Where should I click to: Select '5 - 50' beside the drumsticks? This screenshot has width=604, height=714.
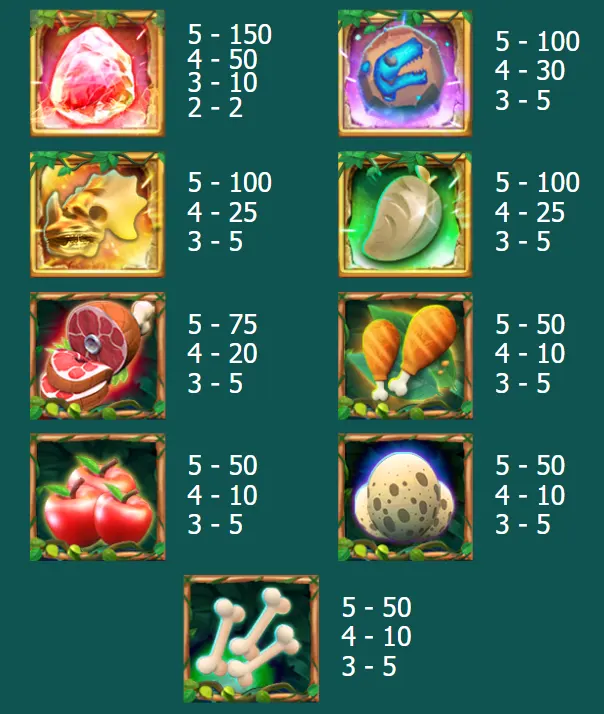click(x=530, y=324)
